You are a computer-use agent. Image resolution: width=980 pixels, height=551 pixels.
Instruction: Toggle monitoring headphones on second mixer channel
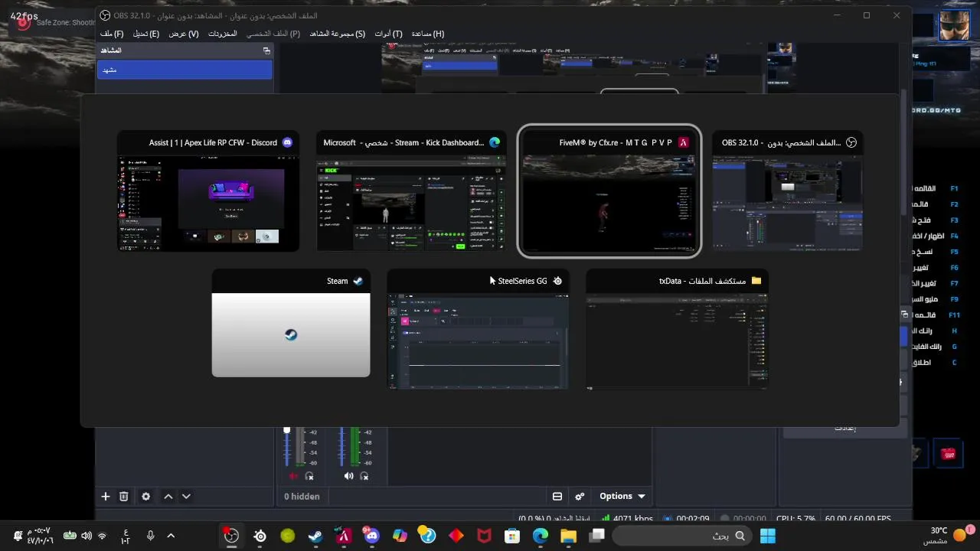point(364,476)
